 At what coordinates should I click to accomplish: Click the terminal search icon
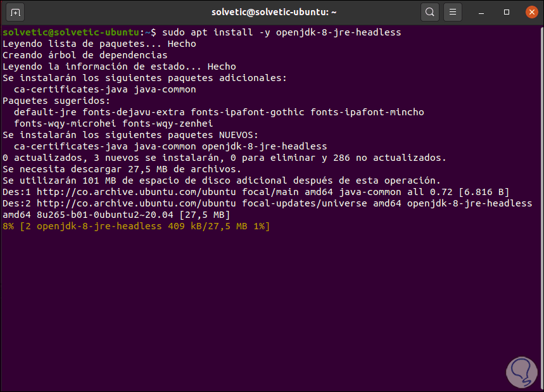tap(430, 12)
